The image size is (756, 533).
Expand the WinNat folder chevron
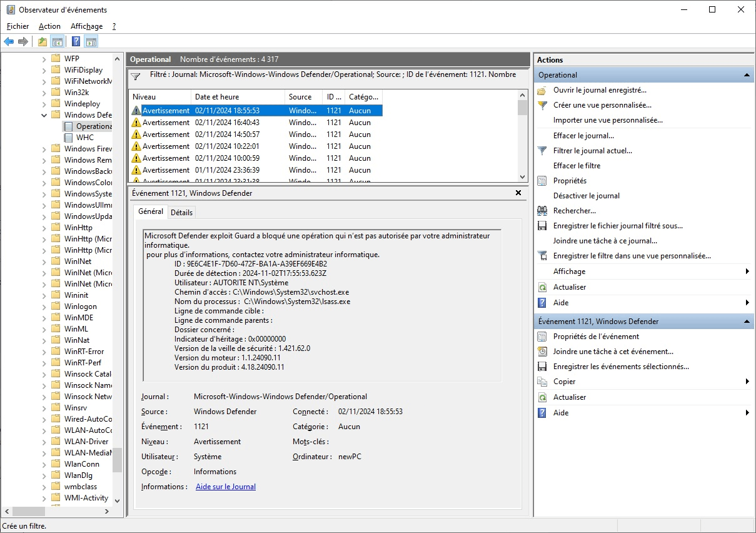44,340
